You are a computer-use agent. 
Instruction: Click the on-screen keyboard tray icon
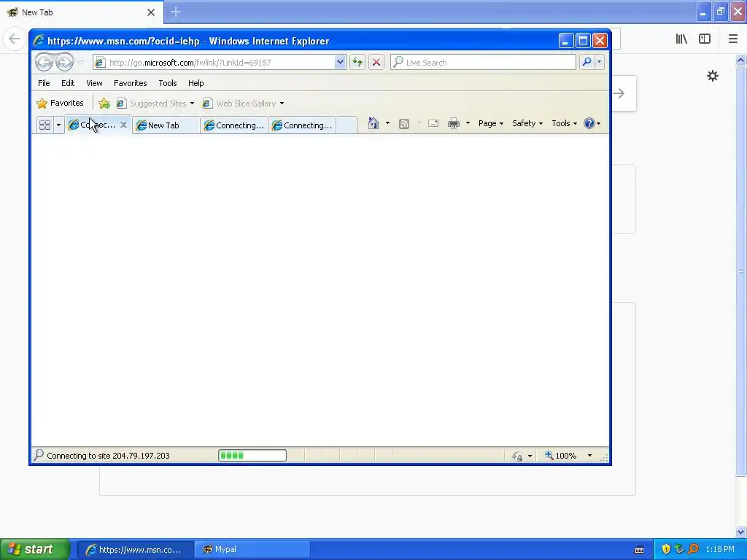coord(639,550)
